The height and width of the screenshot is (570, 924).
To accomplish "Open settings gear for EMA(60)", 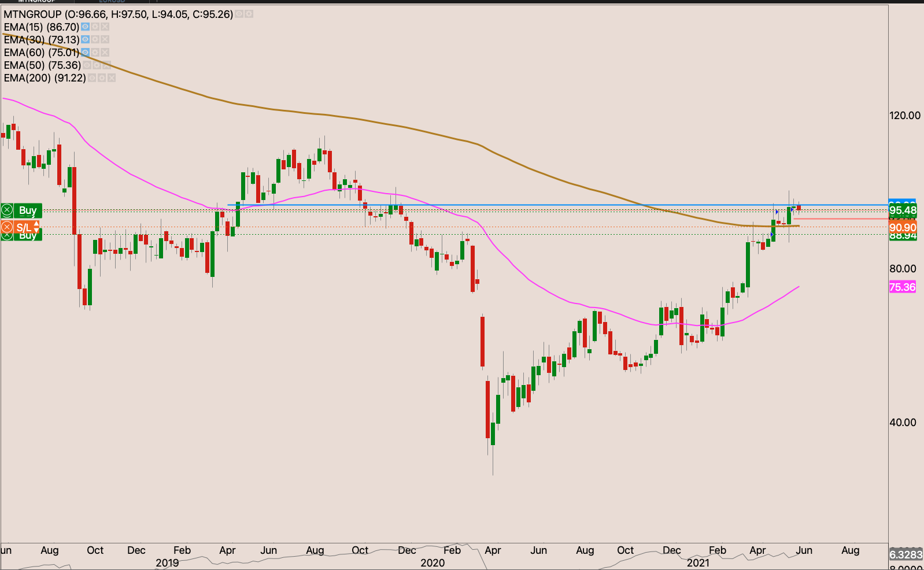I will [95, 52].
